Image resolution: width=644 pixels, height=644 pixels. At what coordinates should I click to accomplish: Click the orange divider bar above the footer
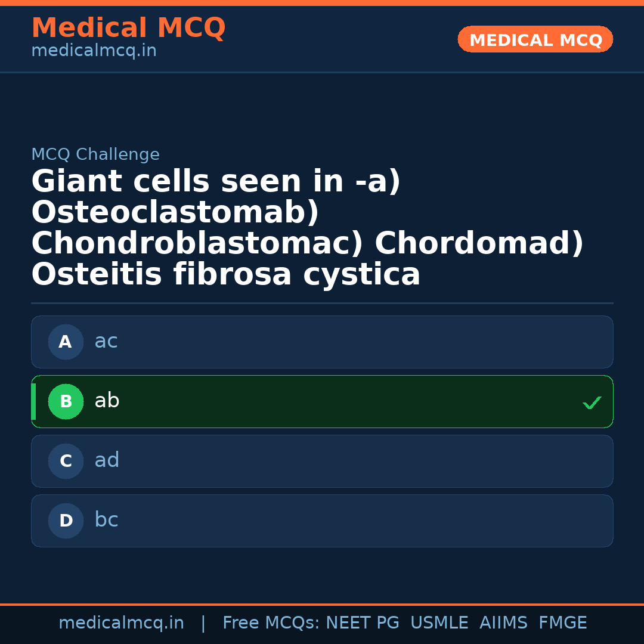tap(322, 603)
